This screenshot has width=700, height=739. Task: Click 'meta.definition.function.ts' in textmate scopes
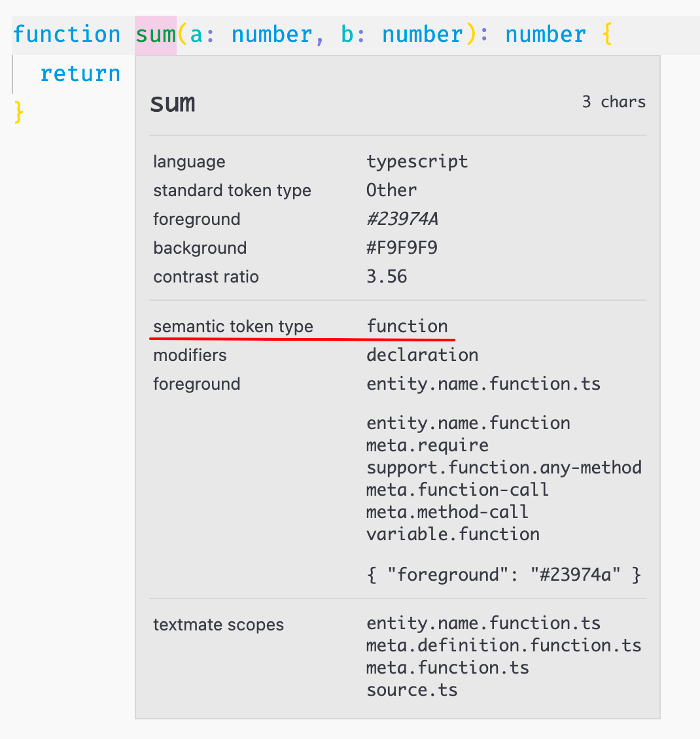click(504, 645)
